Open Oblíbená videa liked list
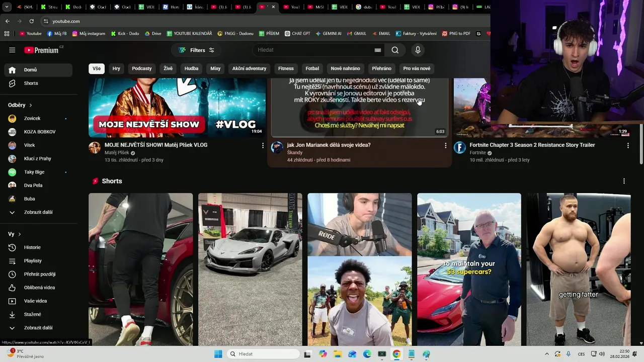Screen dimensions: 644x362 (x=38, y=288)
